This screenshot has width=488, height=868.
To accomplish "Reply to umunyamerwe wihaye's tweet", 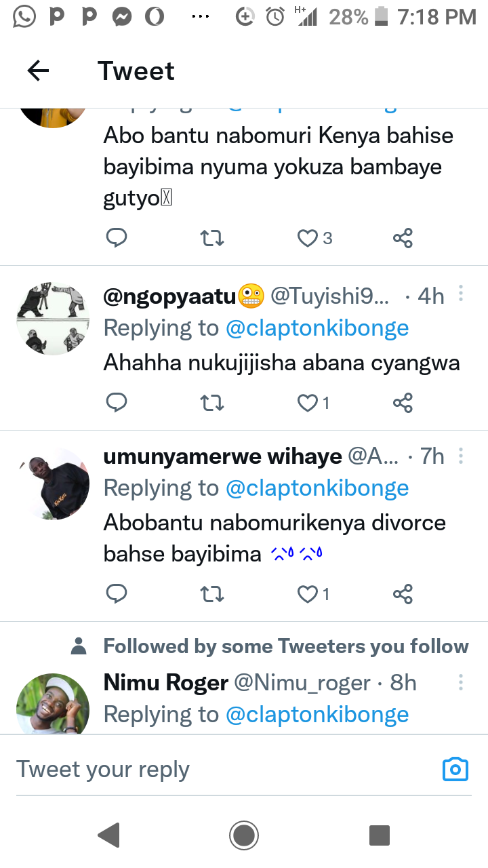I will [117, 594].
